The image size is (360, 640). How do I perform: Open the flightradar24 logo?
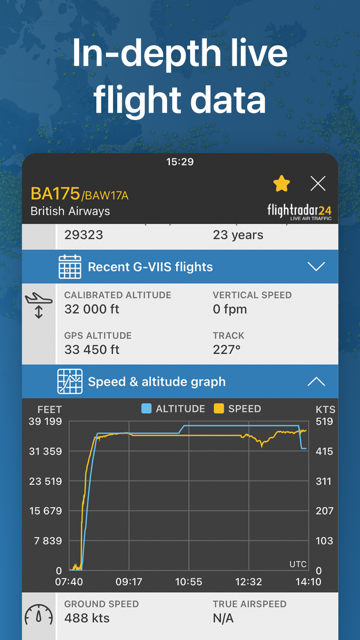[299, 212]
